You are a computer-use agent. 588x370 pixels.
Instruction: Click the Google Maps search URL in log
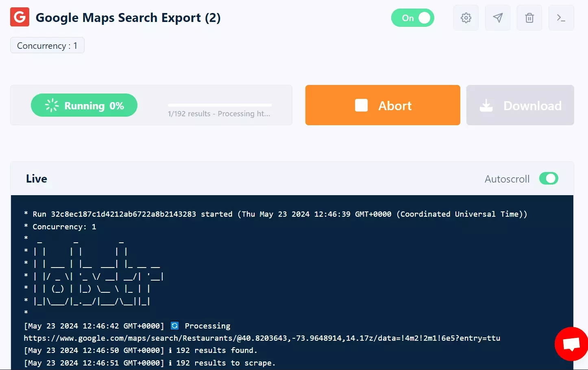point(261,338)
